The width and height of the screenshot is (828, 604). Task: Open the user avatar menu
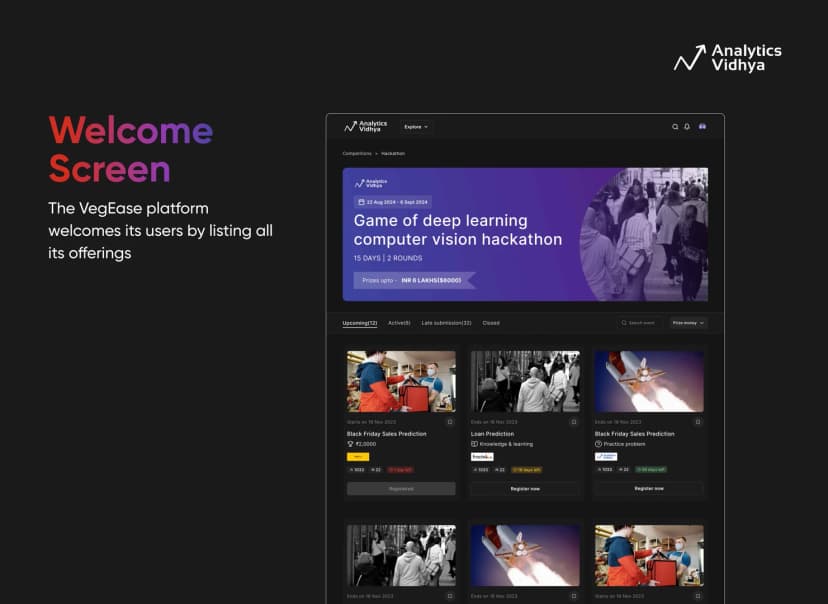pos(702,127)
